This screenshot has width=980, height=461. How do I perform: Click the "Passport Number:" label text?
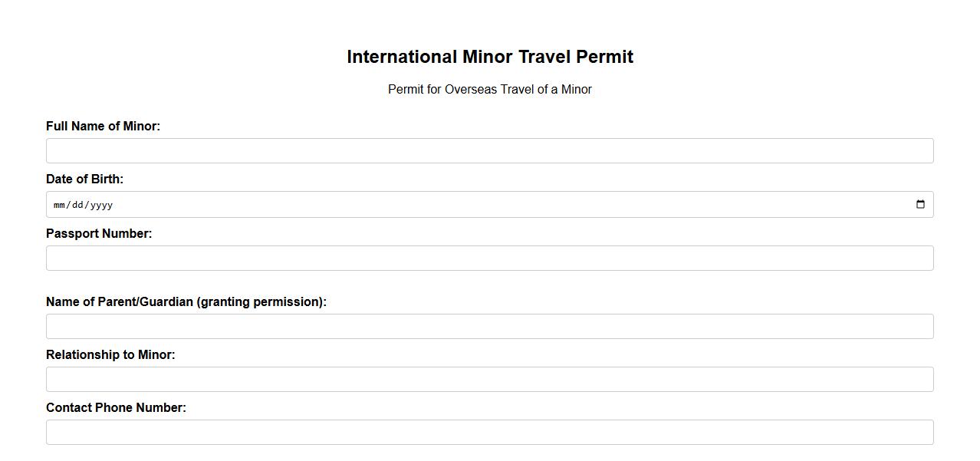[99, 233]
